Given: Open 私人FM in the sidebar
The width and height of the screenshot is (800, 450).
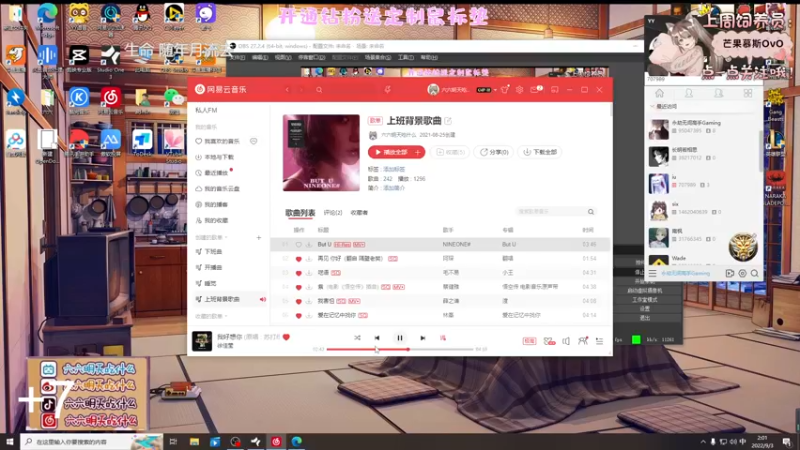Looking at the screenshot, I should tap(206, 110).
